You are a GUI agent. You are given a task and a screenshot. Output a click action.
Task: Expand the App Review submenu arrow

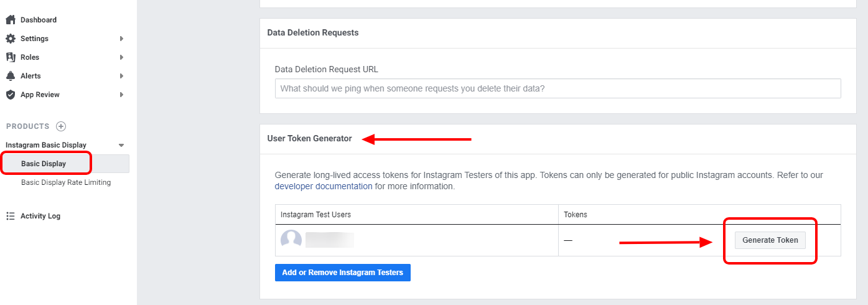click(x=122, y=95)
